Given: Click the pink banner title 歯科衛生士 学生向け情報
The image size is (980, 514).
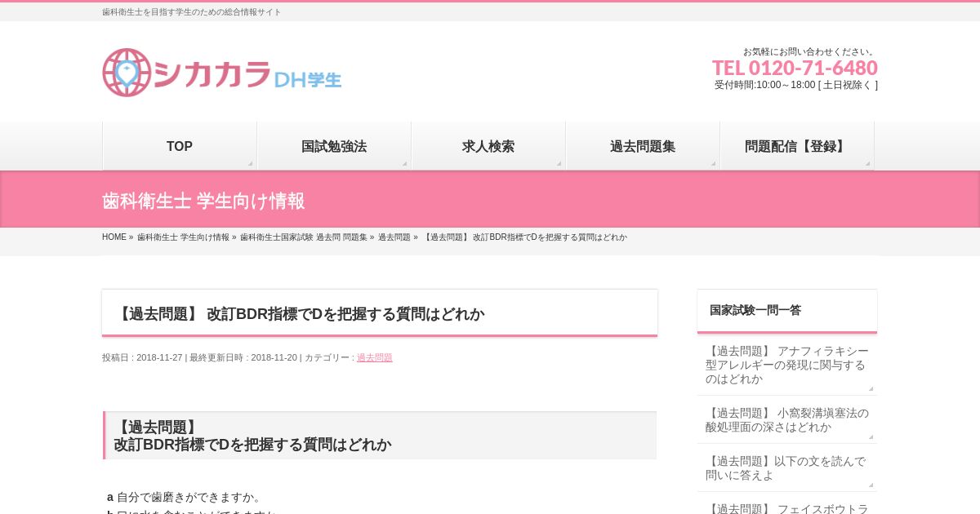Looking at the screenshot, I should pos(203,201).
